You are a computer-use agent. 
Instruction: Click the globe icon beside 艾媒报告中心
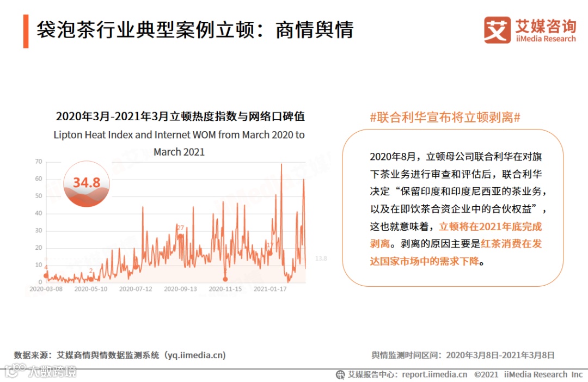tap(340, 374)
